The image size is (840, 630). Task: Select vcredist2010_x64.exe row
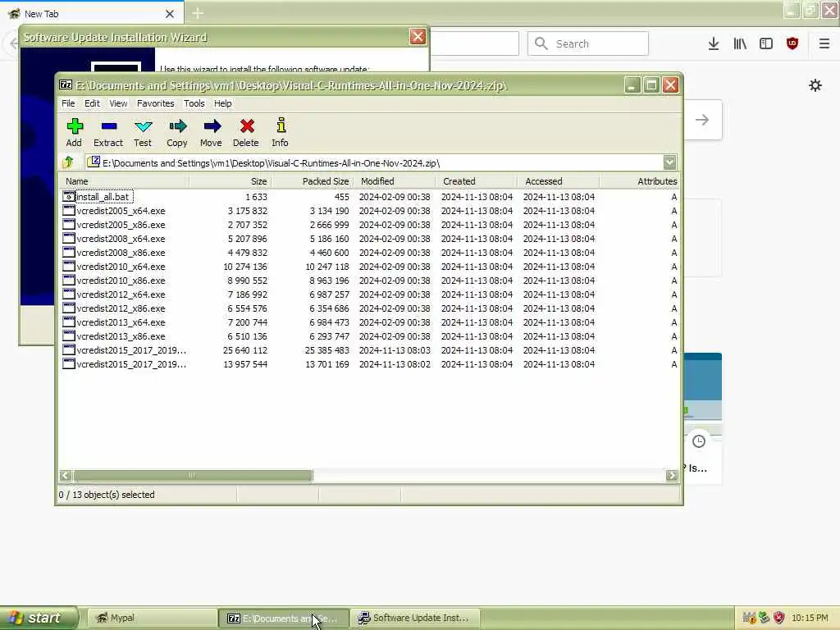click(x=370, y=267)
